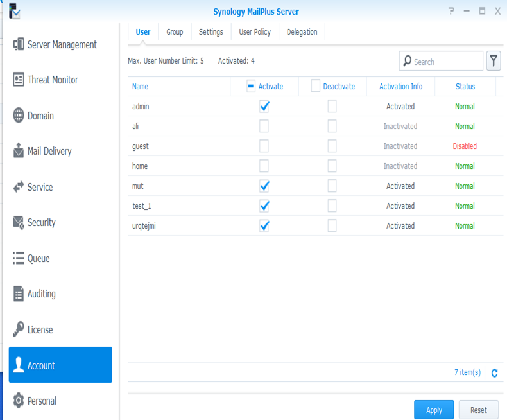This screenshot has width=507, height=420.
Task: Toggle Activate checkbox for admin
Action: [x=264, y=106]
